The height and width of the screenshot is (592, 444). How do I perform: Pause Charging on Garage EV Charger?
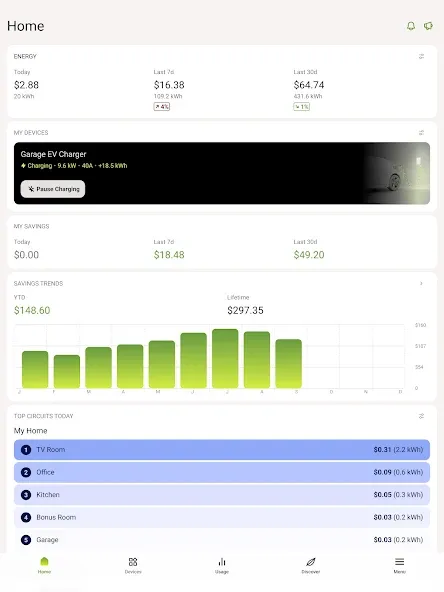pos(53,189)
